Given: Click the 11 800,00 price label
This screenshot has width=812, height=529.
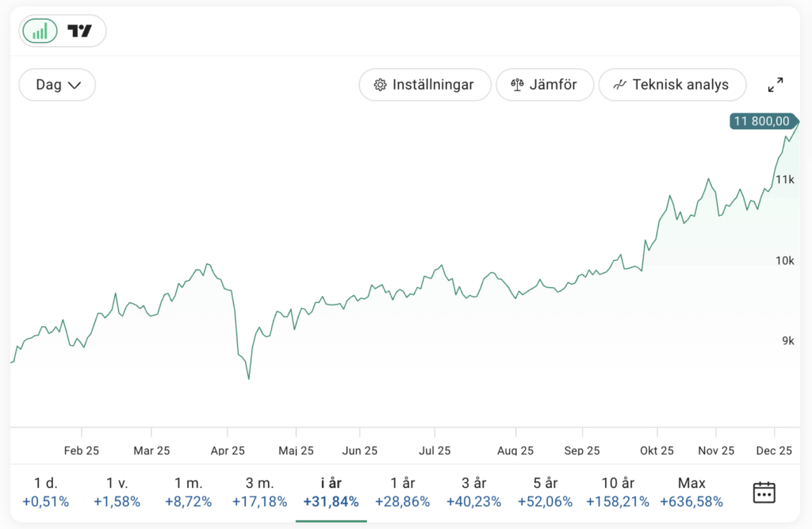Looking at the screenshot, I should (x=761, y=121).
